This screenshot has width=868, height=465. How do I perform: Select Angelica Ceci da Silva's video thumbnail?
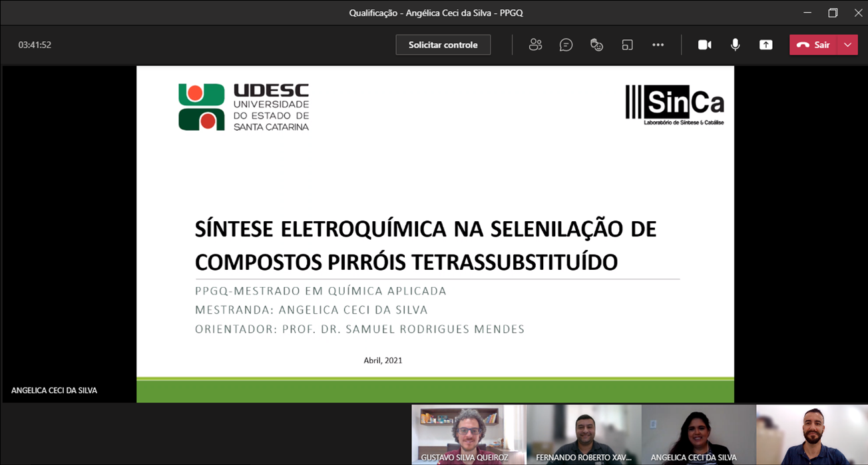[x=698, y=433]
